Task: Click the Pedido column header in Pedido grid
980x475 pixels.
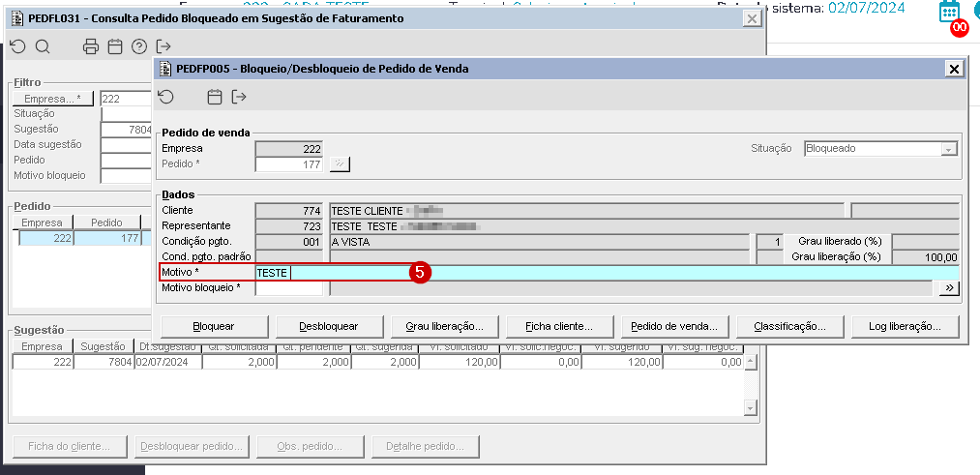Action: point(106,223)
